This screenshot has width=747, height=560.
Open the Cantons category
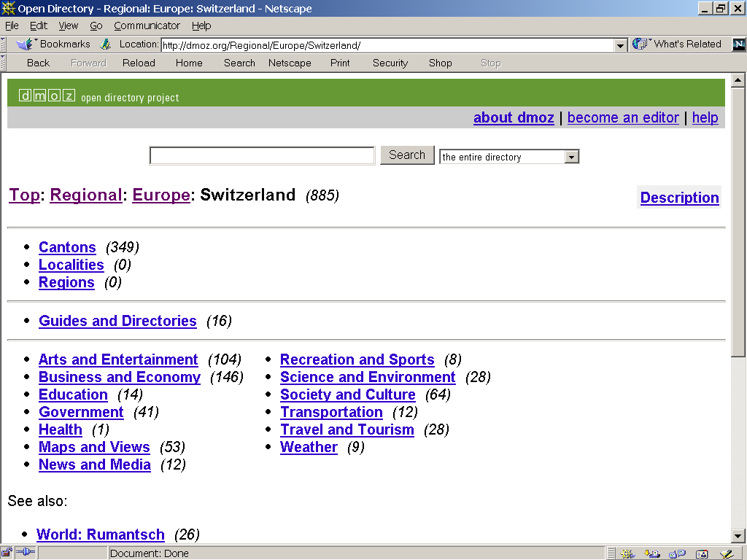pyautogui.click(x=67, y=247)
